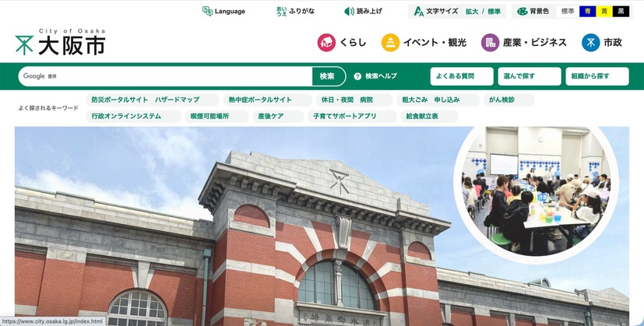Open 給食献立表 keyword

429,116
